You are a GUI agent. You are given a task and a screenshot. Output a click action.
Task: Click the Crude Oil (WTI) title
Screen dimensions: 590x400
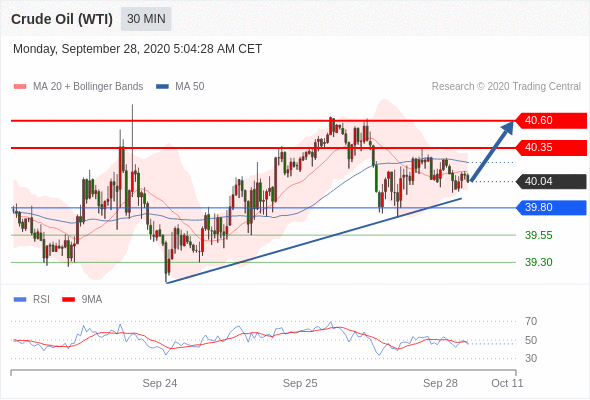point(62,19)
